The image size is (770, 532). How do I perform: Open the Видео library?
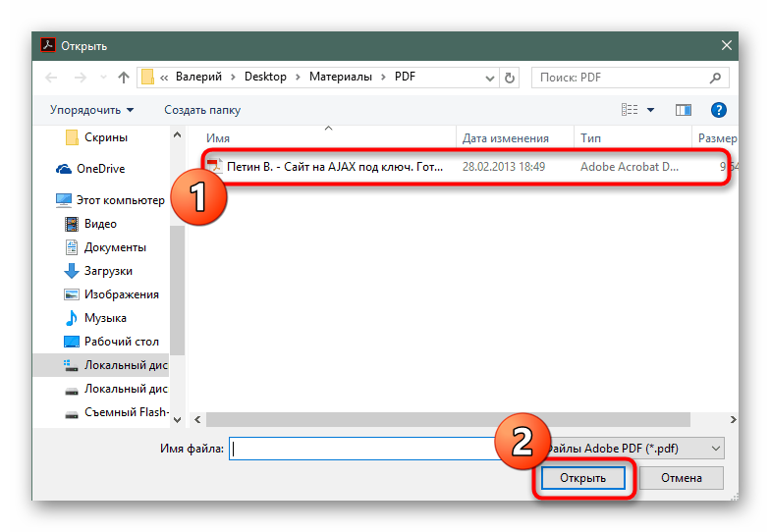tap(100, 224)
